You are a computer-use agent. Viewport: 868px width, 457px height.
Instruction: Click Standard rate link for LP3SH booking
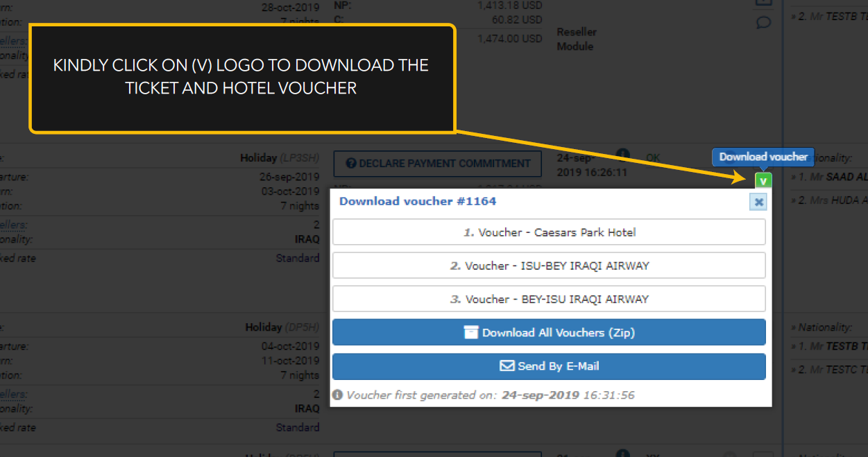click(x=298, y=258)
